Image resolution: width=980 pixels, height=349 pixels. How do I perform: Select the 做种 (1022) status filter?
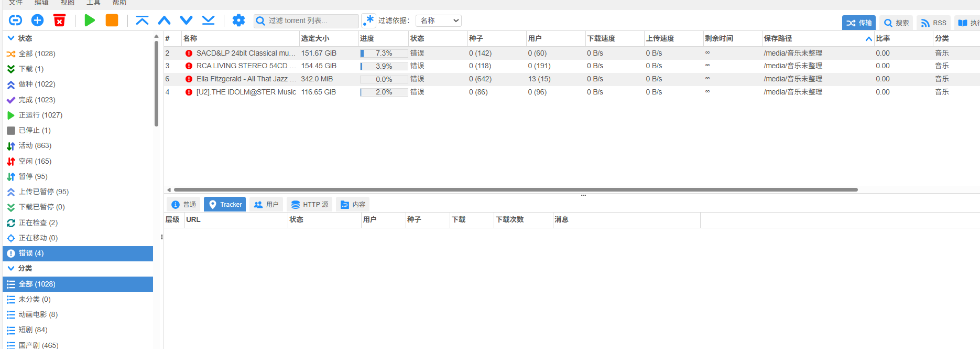(78, 84)
